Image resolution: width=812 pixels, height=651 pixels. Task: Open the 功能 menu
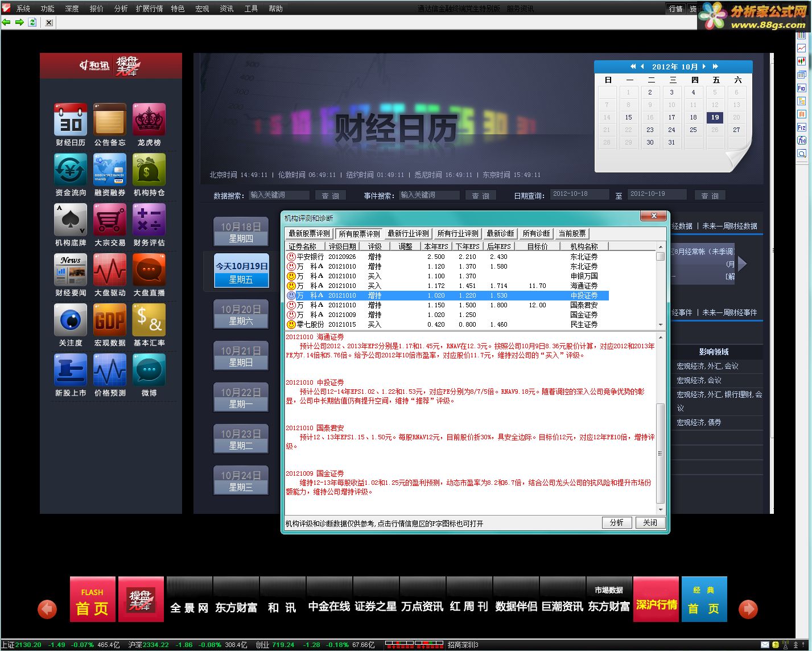tap(48, 9)
